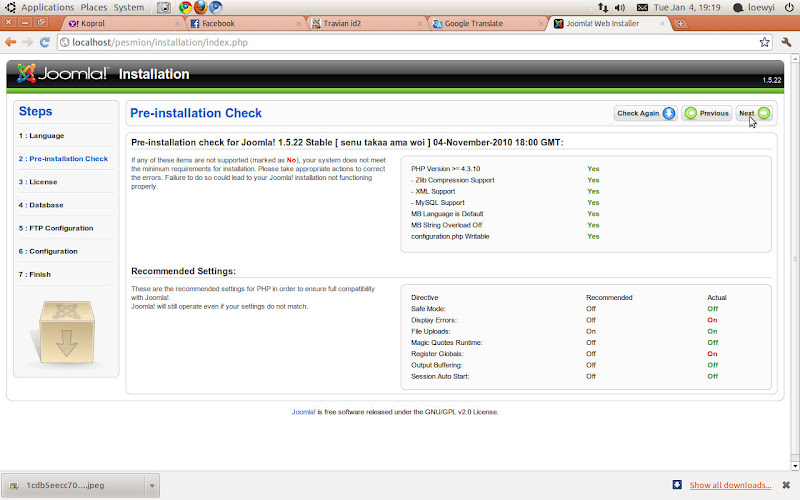
Task: Open the Applications menu
Action: (x=47, y=7)
